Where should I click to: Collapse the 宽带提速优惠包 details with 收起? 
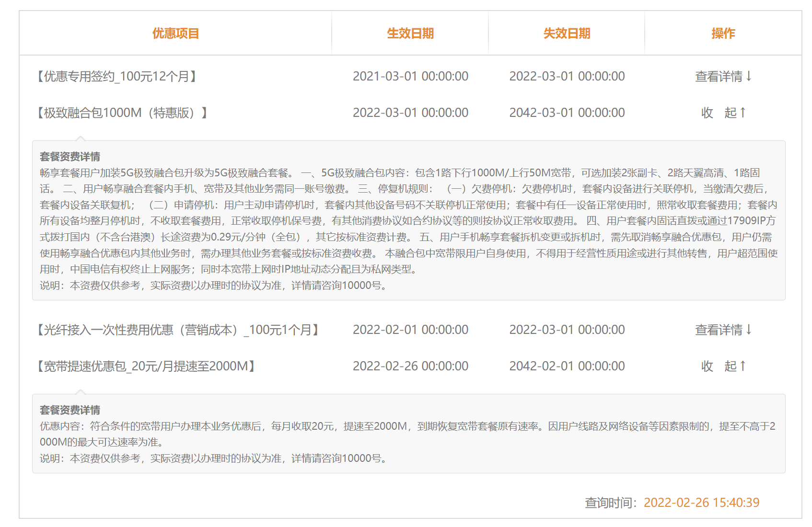[x=723, y=366]
